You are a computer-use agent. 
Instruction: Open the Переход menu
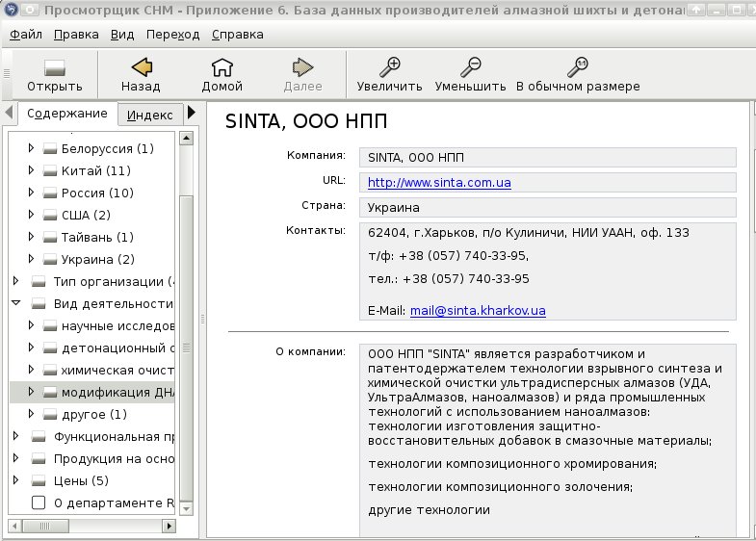[x=173, y=35]
